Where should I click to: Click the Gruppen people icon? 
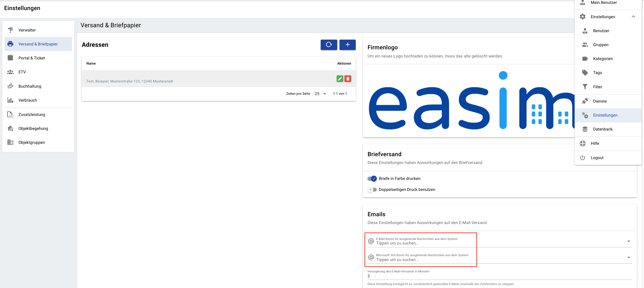pos(585,45)
